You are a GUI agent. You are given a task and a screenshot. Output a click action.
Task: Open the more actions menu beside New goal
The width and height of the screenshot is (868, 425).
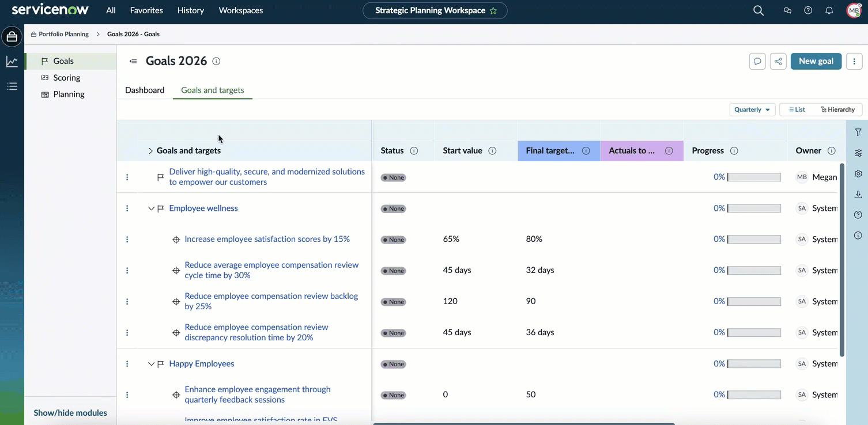pyautogui.click(x=854, y=61)
